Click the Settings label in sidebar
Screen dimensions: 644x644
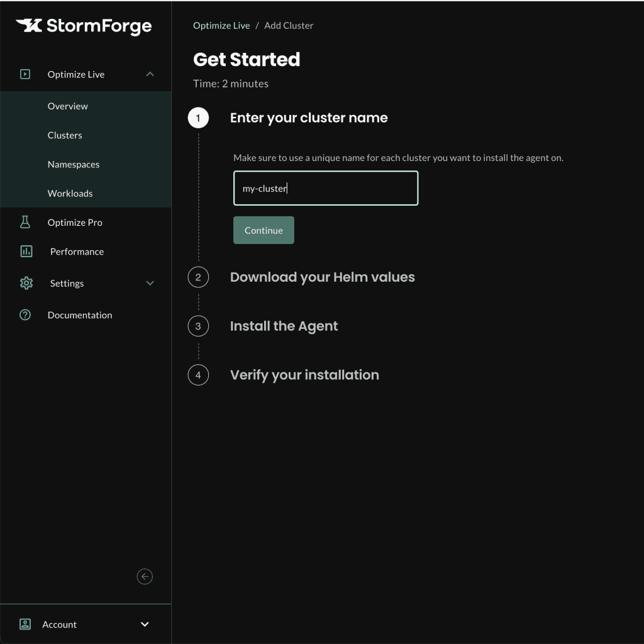click(x=67, y=283)
